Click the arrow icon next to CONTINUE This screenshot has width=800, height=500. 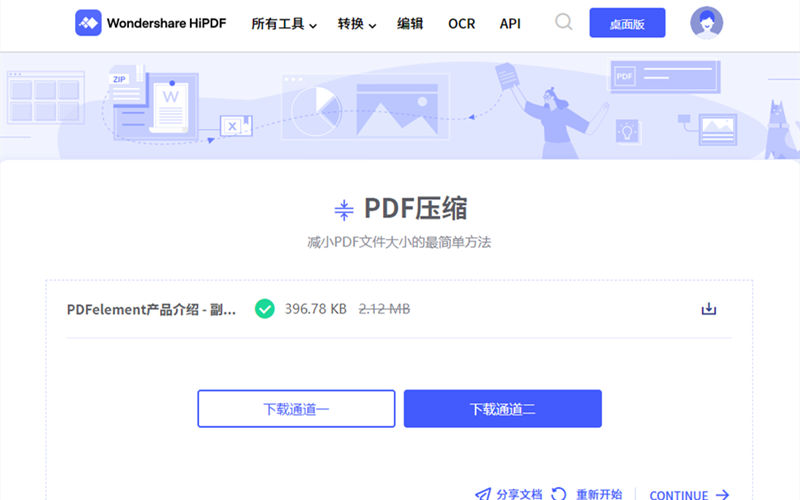pos(722,495)
